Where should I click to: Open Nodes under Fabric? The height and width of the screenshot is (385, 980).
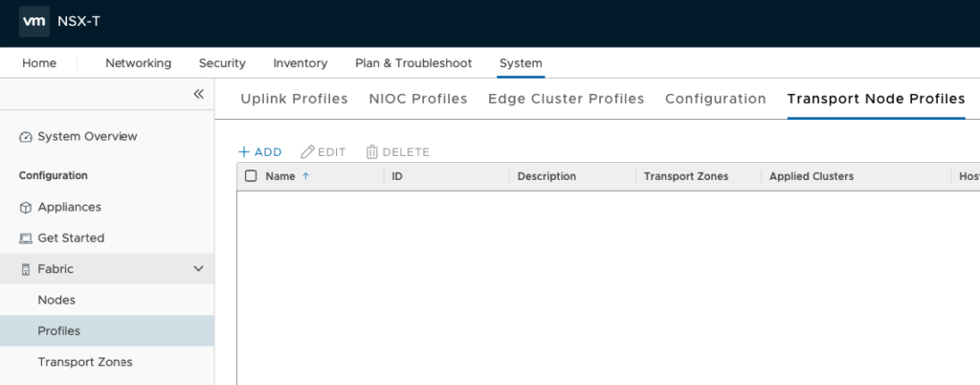coord(56,300)
